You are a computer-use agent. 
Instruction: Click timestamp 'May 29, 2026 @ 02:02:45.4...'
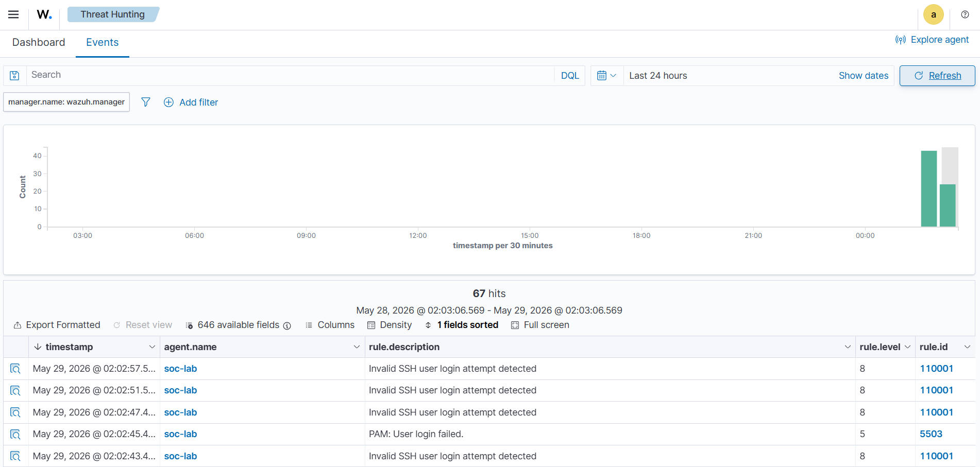pos(94,434)
